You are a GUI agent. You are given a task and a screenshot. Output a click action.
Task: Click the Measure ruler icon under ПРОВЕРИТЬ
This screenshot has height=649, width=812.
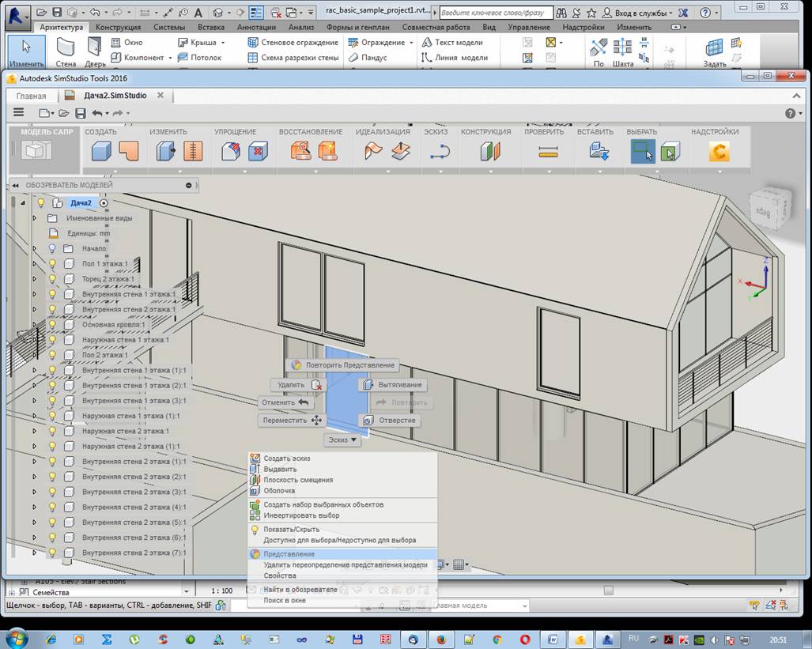pos(548,152)
